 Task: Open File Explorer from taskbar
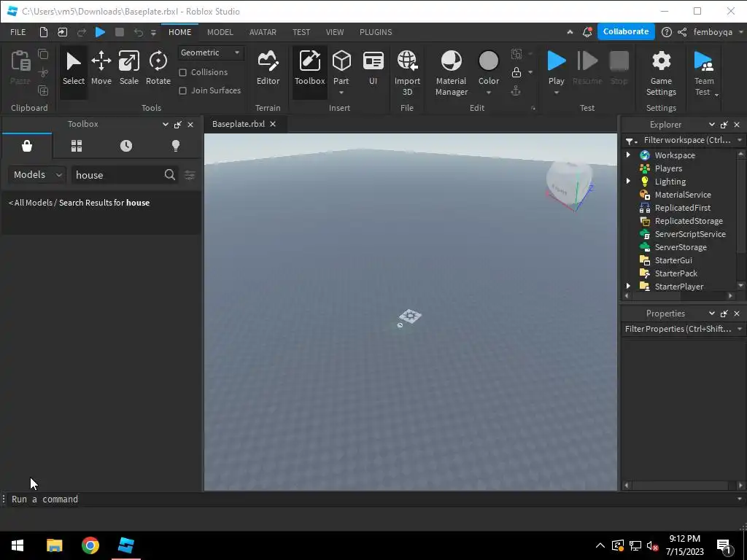click(54, 545)
